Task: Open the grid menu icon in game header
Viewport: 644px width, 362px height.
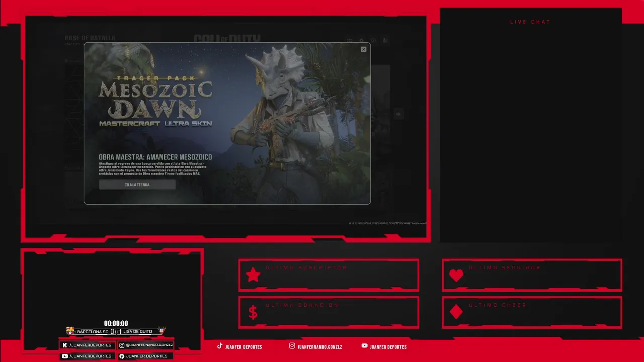Action: pyautogui.click(x=350, y=41)
